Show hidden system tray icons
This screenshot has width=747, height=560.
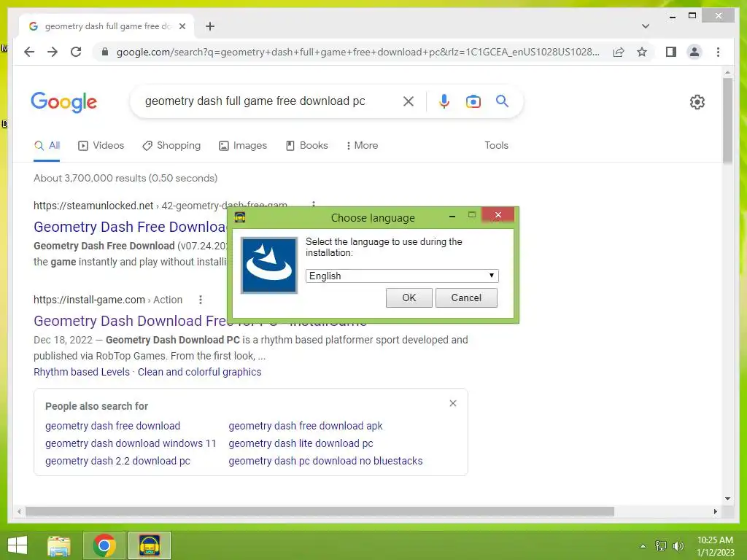click(x=643, y=546)
